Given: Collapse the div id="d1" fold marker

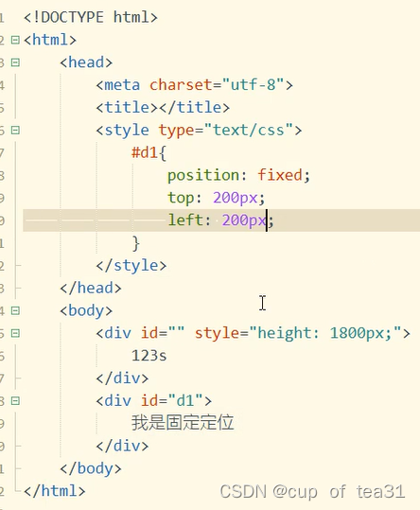Looking at the screenshot, I should [15, 401].
